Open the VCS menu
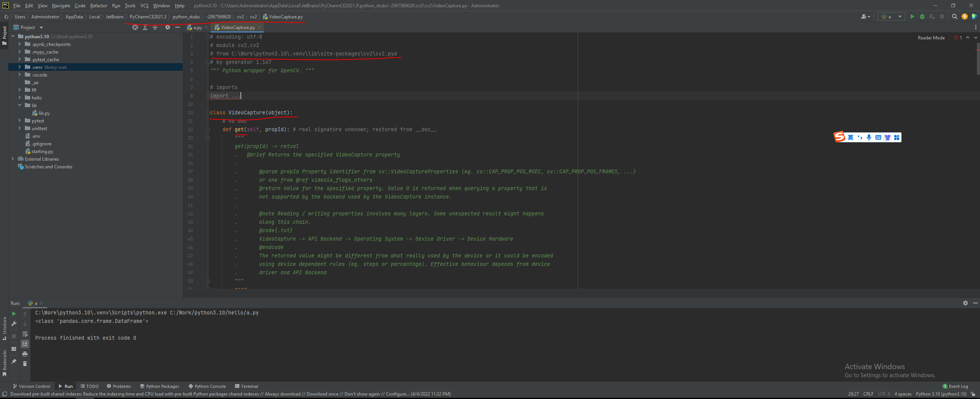 click(x=144, y=6)
